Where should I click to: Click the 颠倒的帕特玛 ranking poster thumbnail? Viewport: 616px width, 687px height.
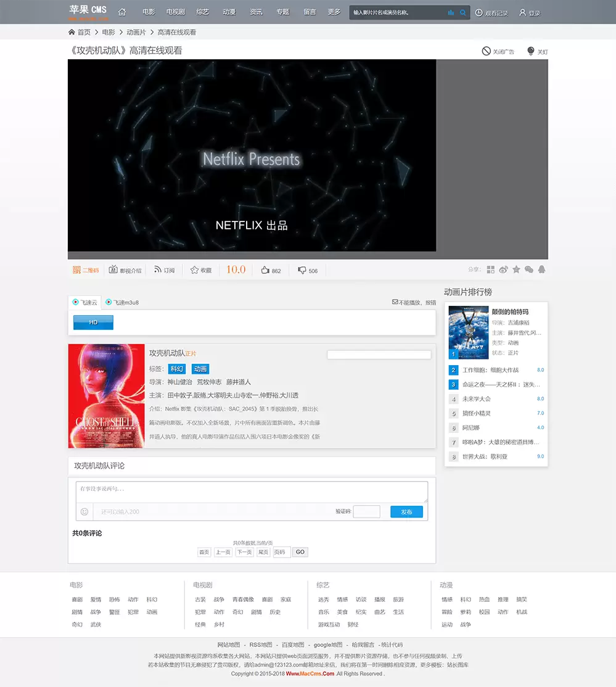[x=469, y=332]
